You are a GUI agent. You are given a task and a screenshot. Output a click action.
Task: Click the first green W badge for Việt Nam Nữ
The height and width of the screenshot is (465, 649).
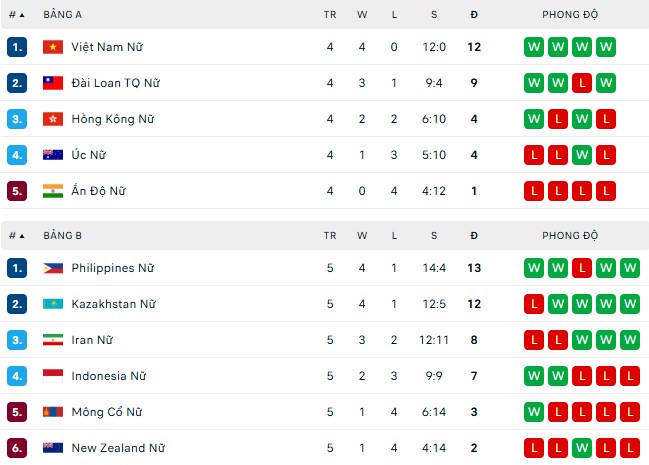534,47
